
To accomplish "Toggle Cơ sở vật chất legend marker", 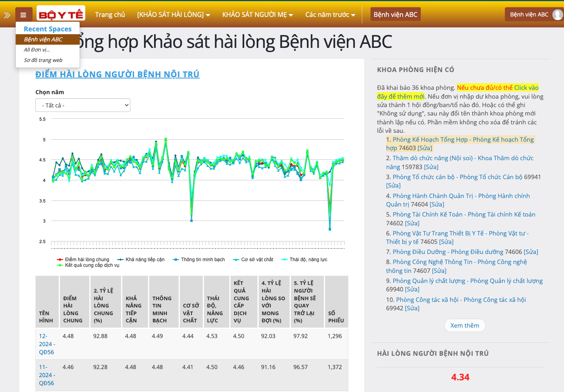I will (236, 260).
